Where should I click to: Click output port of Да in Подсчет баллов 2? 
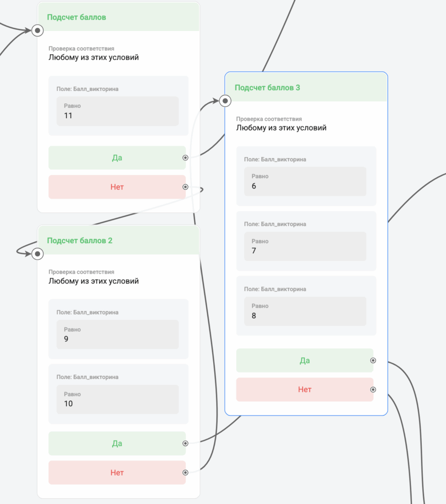185,443
